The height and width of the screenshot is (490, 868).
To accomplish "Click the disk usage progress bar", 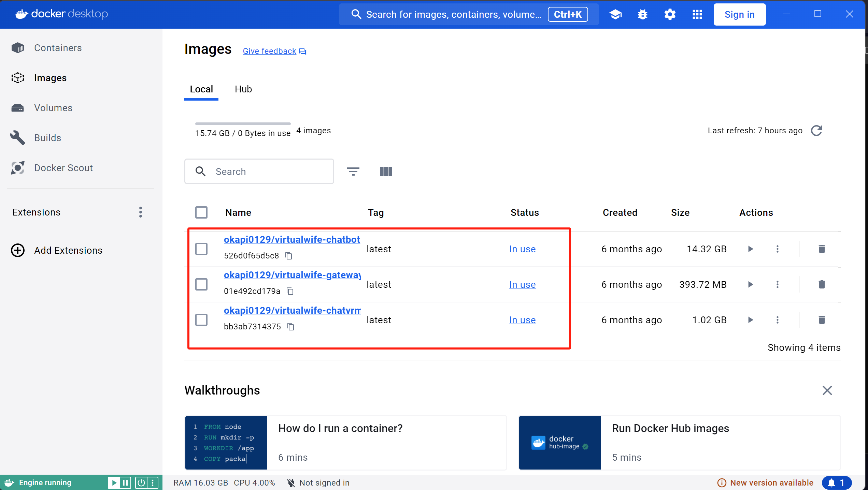I will point(243,123).
